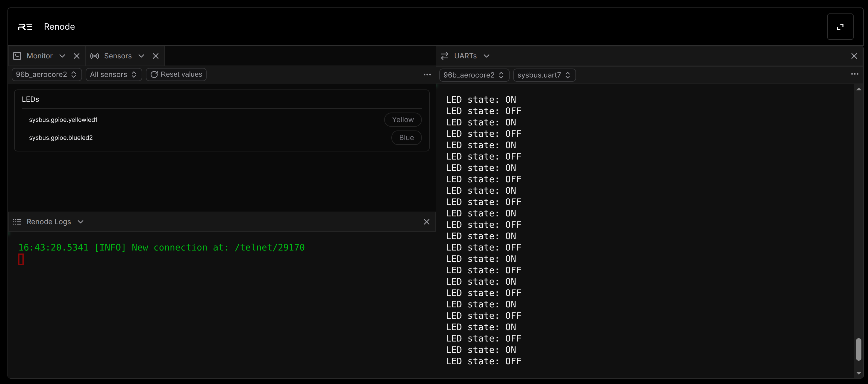Close the UARTs panel
Viewport: 868px width, 384px height.
click(x=854, y=56)
